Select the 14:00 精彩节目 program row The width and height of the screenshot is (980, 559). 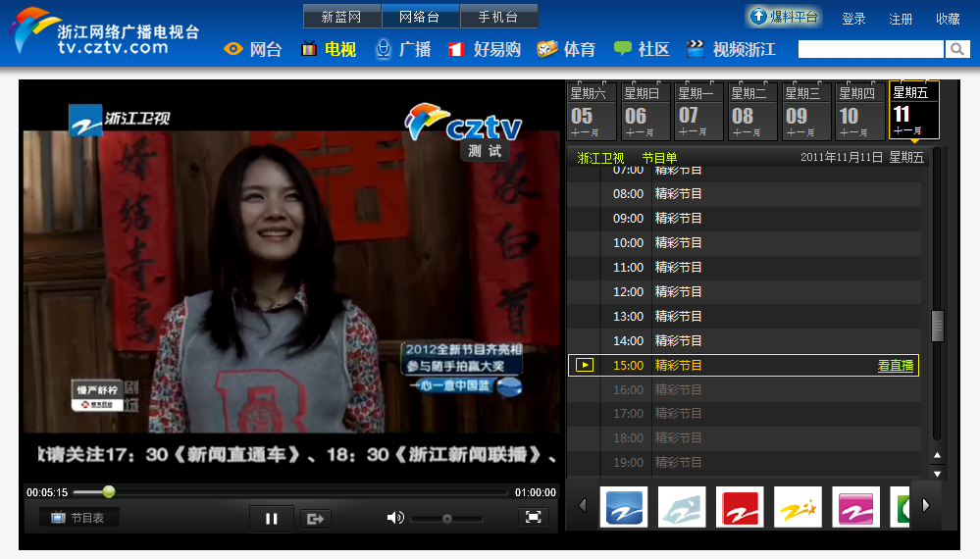[744, 340]
